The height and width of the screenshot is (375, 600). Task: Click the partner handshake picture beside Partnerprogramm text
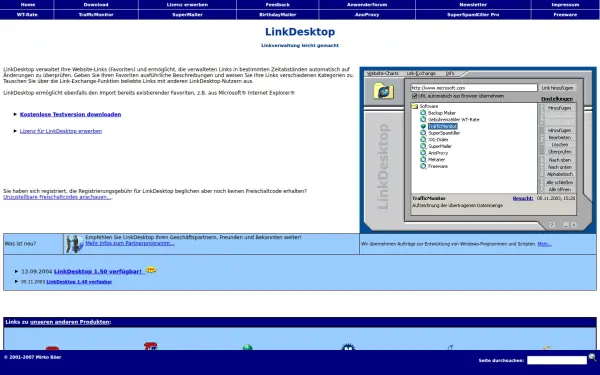point(74,244)
